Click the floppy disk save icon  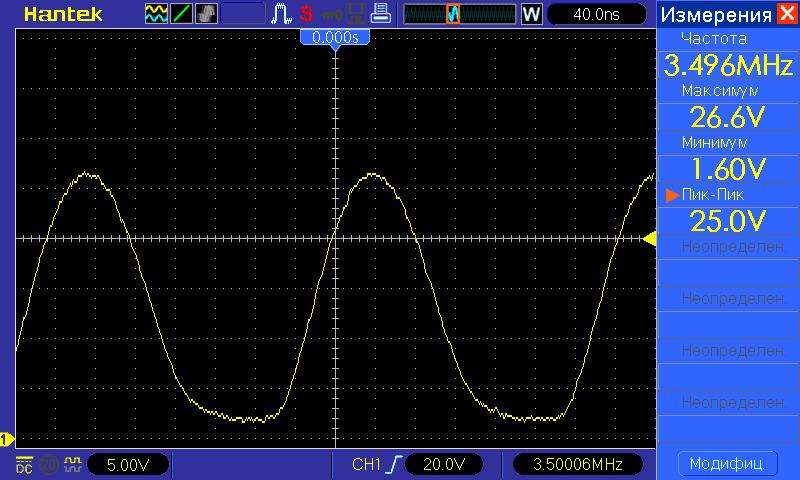click(x=356, y=14)
